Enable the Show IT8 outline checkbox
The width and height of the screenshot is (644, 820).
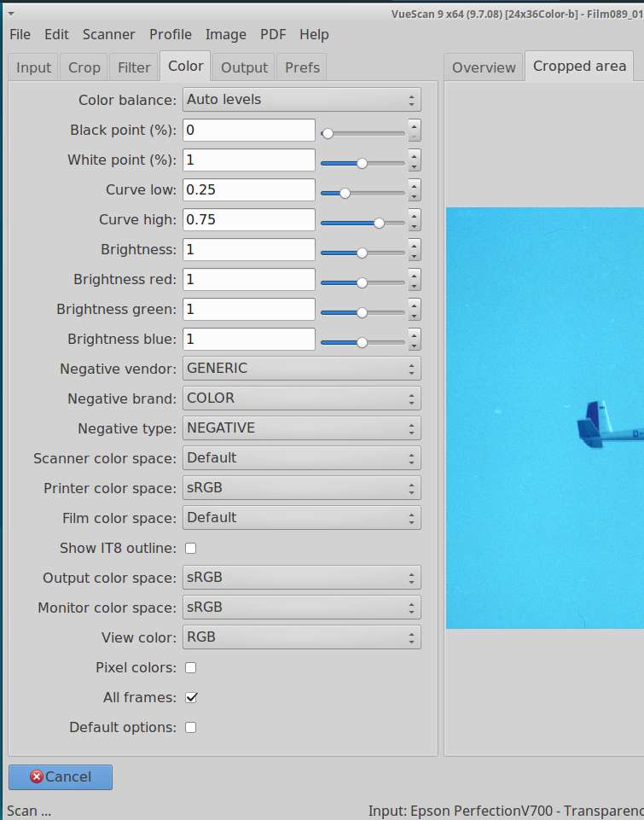click(191, 548)
